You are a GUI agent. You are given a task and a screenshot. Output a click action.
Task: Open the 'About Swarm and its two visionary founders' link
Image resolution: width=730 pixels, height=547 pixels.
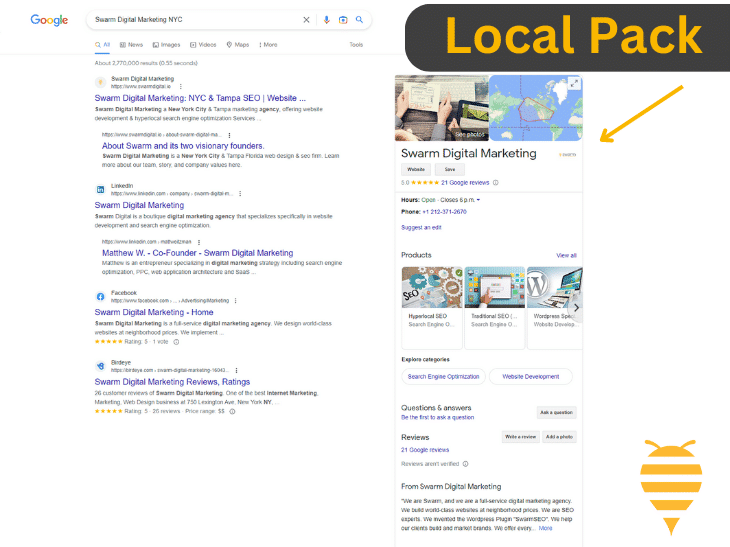click(182, 145)
